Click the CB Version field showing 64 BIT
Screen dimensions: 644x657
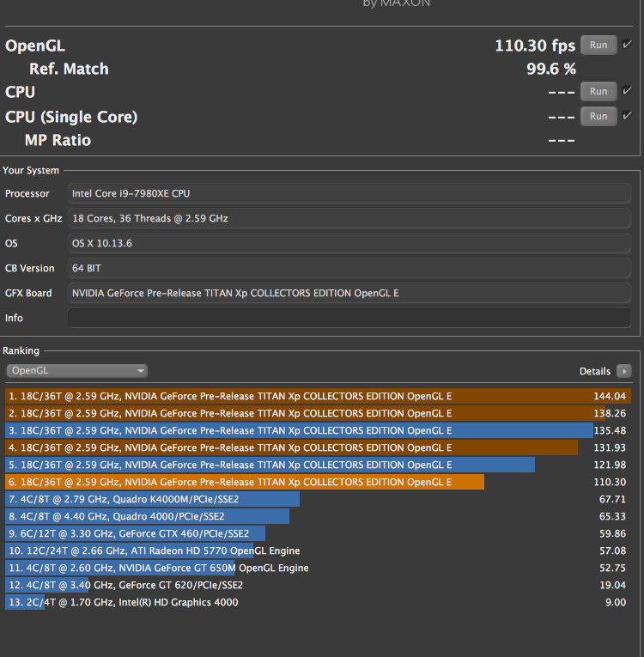click(x=349, y=268)
